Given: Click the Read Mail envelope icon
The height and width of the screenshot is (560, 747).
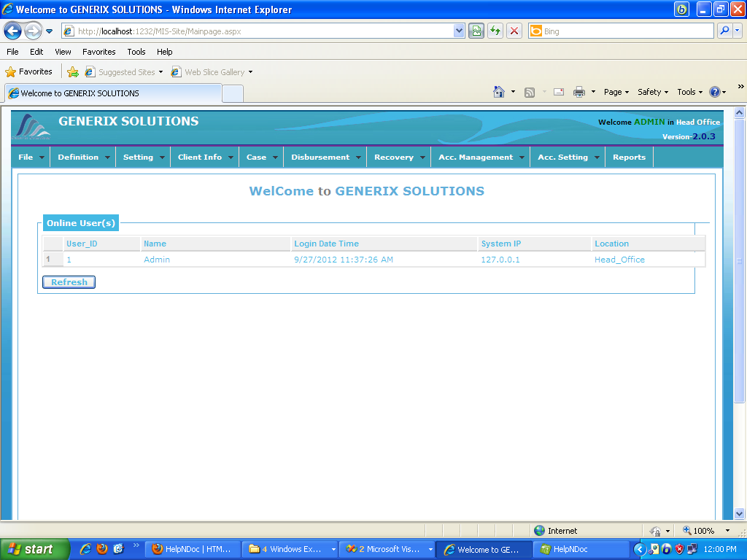Looking at the screenshot, I should [x=559, y=92].
